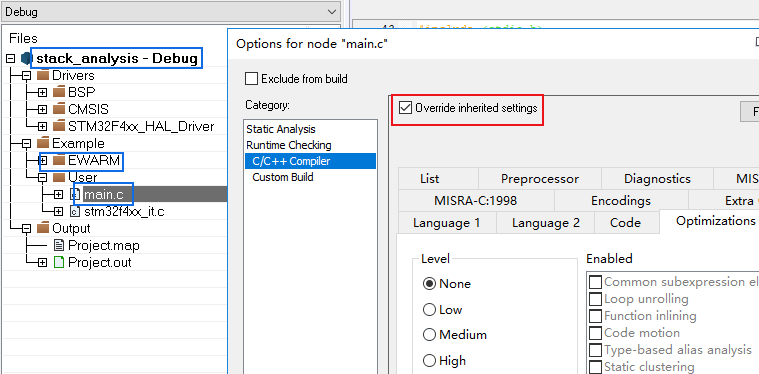Click the CMSIS folder icon

pos(59,109)
